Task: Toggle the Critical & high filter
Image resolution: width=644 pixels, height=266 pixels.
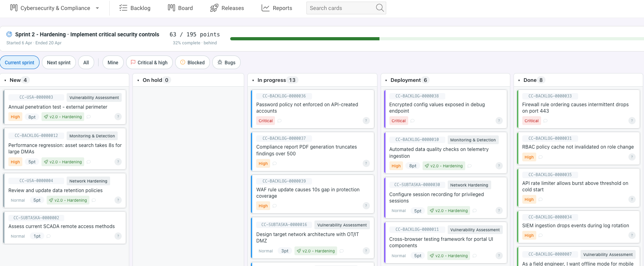Action: pos(149,62)
